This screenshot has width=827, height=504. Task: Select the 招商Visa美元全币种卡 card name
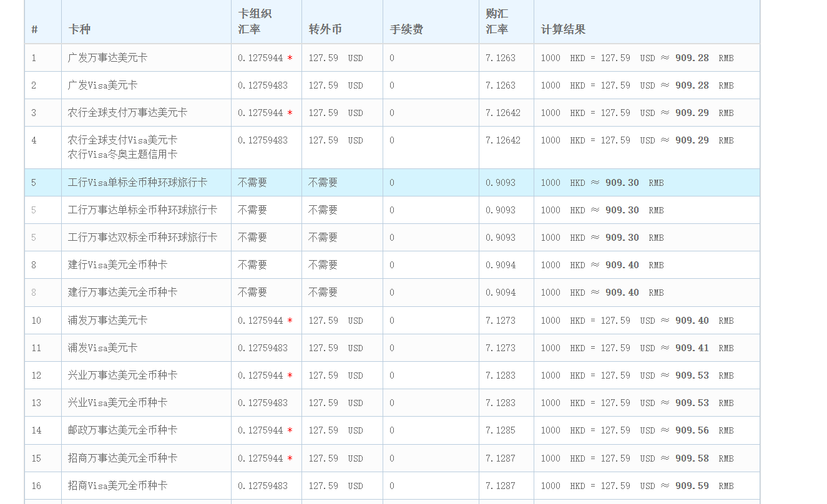point(117,486)
